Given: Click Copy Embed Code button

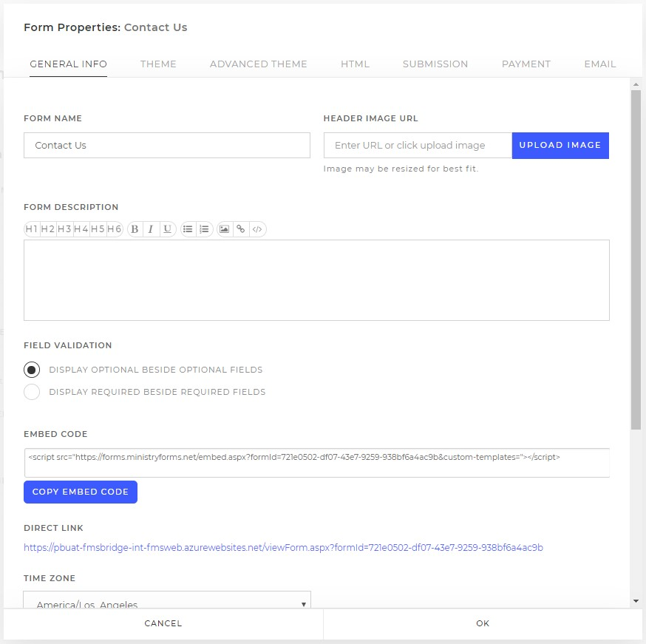Looking at the screenshot, I should 81,492.
